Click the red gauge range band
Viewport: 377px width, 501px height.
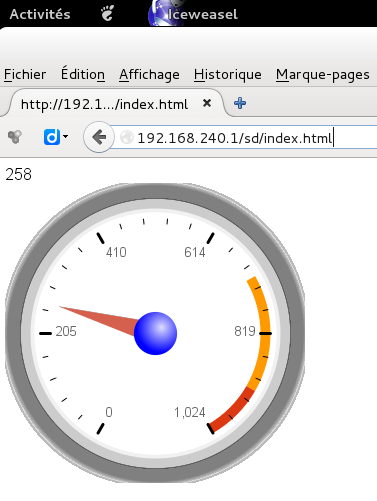click(x=232, y=411)
